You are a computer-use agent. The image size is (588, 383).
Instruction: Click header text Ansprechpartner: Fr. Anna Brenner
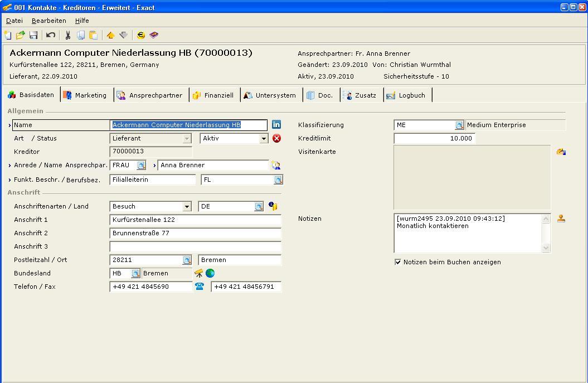[x=353, y=54]
